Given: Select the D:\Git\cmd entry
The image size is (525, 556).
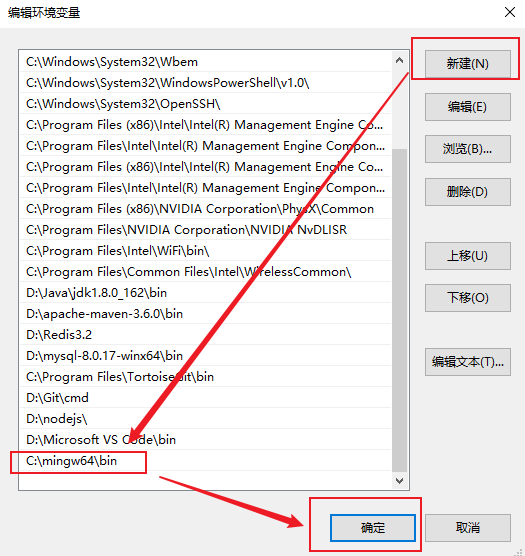Looking at the screenshot, I should (206, 397).
